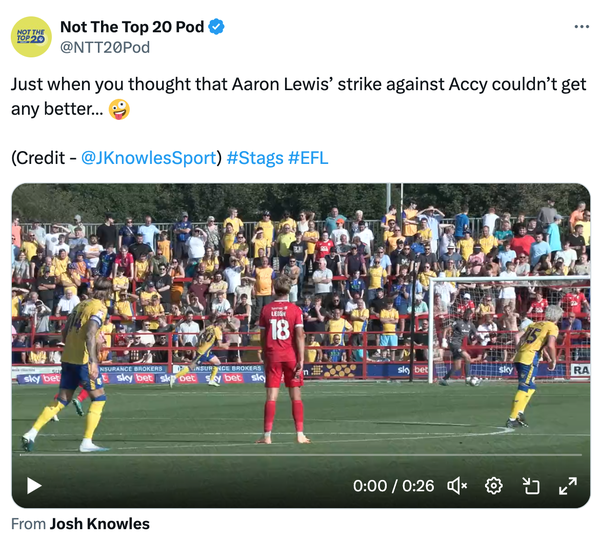This screenshot has height=543, width=600.
Task: Unmute the video sound
Action: (457, 486)
